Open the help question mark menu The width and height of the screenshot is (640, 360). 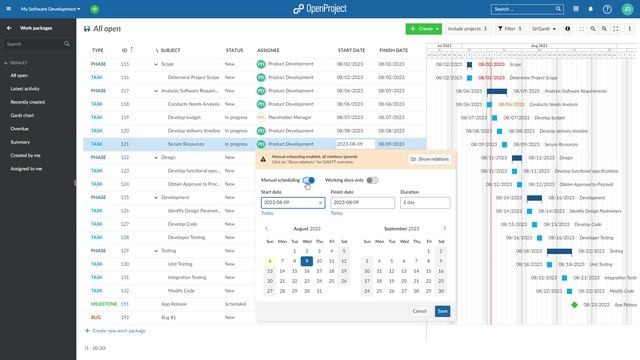(607, 9)
